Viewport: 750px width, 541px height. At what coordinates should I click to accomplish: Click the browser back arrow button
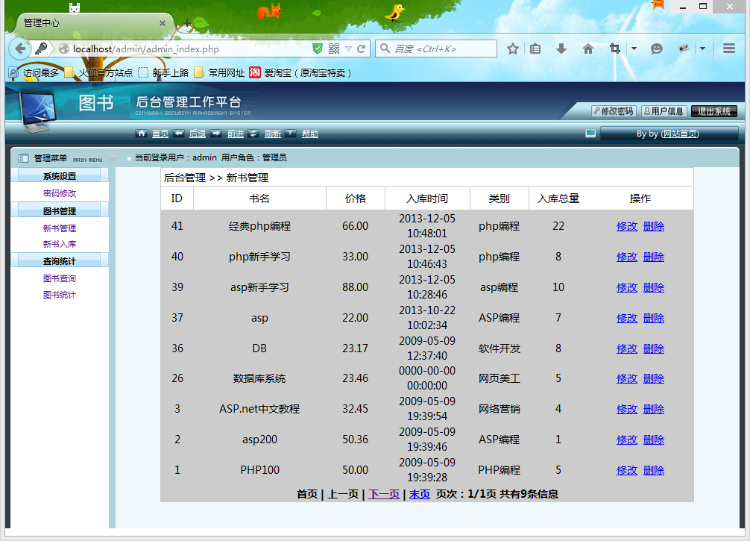pos(20,48)
